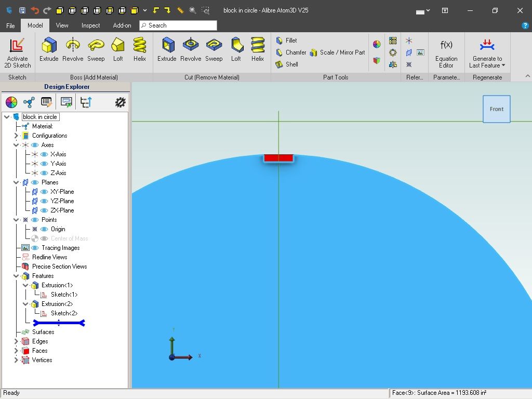Click the circular pattern icon in Part Tools

(393, 52)
